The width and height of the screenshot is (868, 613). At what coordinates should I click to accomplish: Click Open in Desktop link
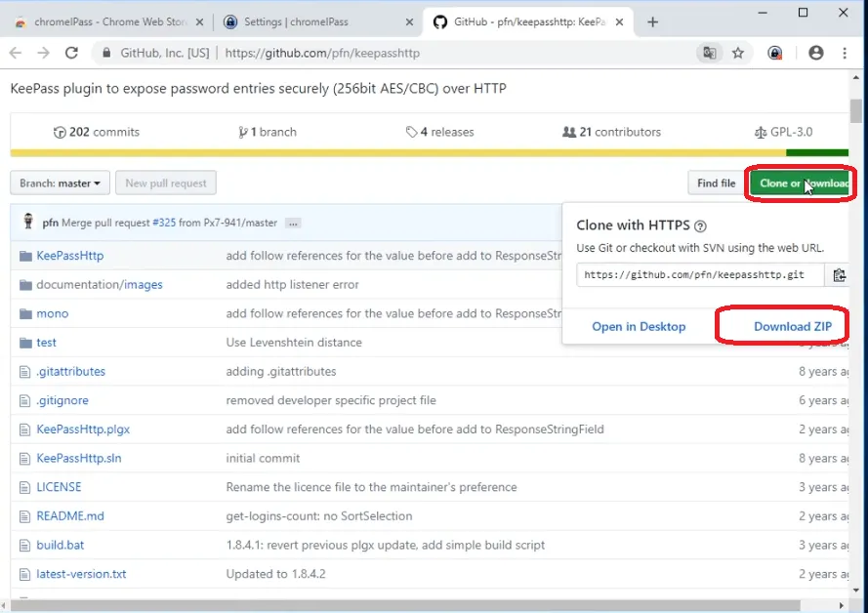pos(639,326)
